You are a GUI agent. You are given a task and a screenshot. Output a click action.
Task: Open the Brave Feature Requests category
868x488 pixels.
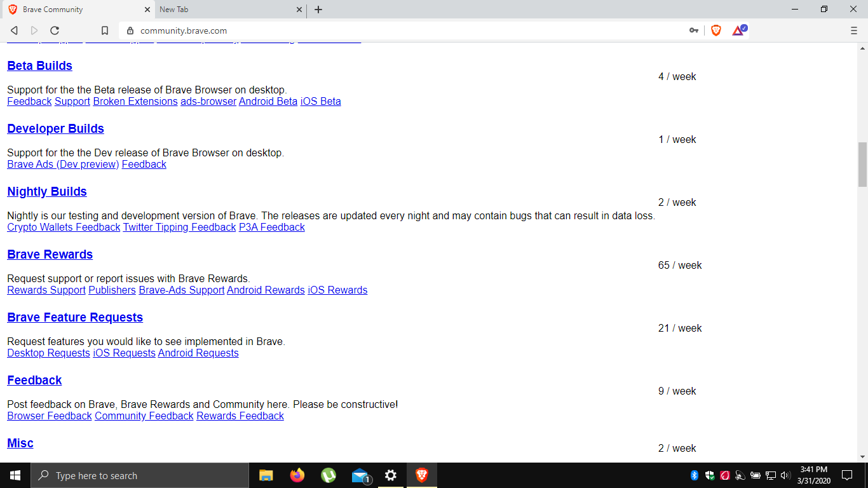coord(75,317)
